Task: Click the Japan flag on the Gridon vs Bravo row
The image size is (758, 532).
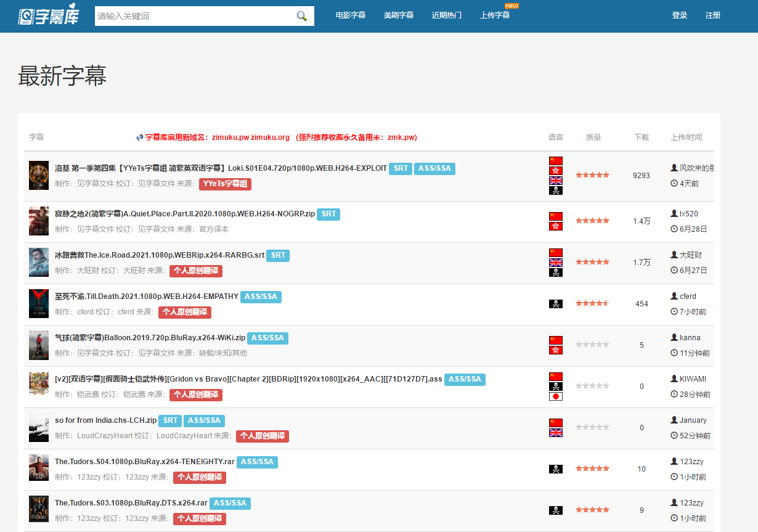Action: pos(555,395)
